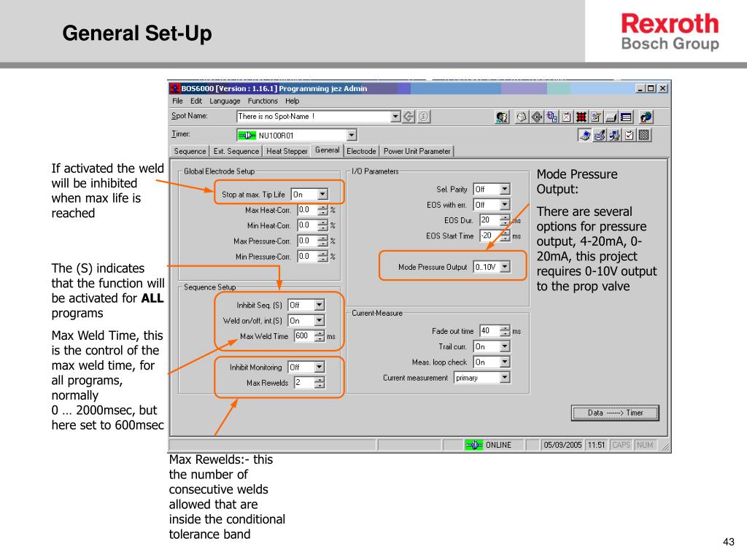Click the clipboard with red X icon
The height and width of the screenshot is (560, 747).
point(566,117)
